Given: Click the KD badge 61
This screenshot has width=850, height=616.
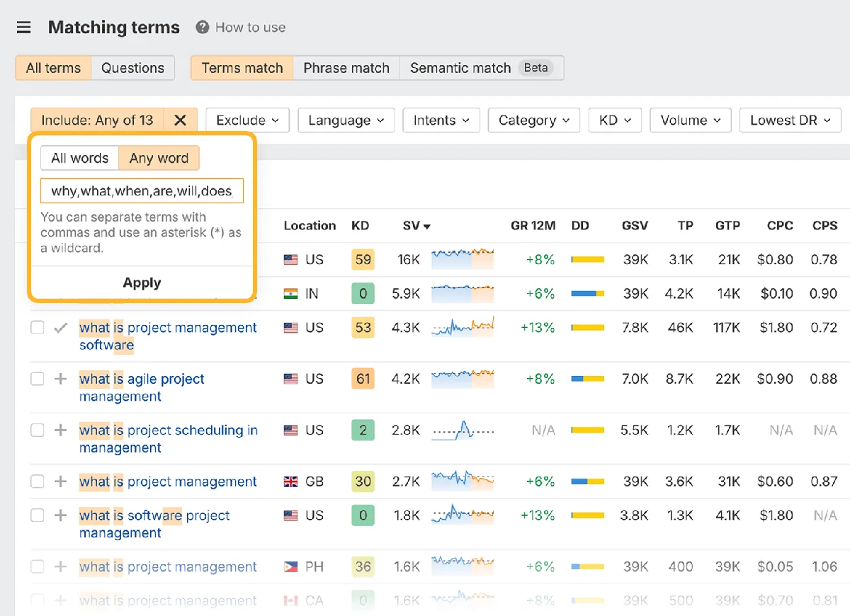Looking at the screenshot, I should coord(363,379).
